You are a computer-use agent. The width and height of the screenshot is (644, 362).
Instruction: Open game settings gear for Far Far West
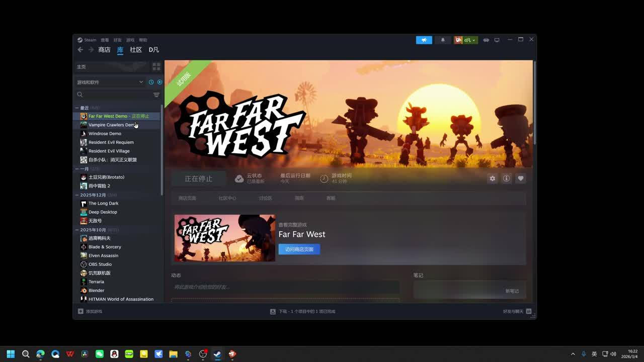click(492, 178)
